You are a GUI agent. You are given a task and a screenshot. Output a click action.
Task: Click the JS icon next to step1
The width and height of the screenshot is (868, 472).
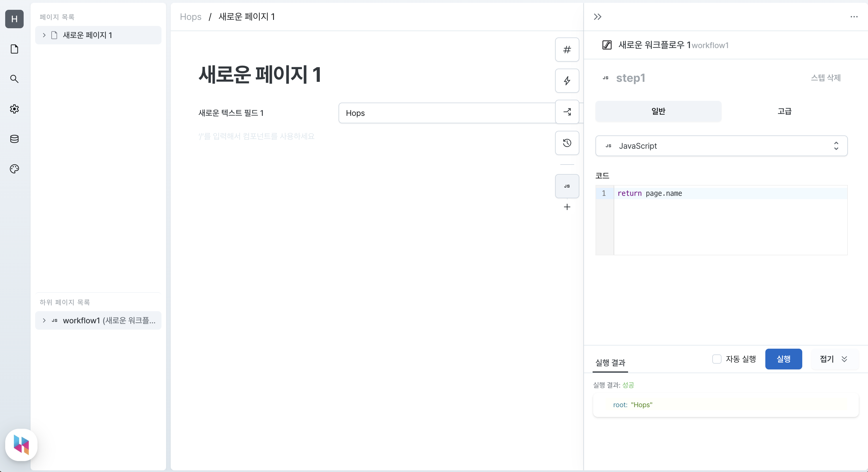coord(606,78)
